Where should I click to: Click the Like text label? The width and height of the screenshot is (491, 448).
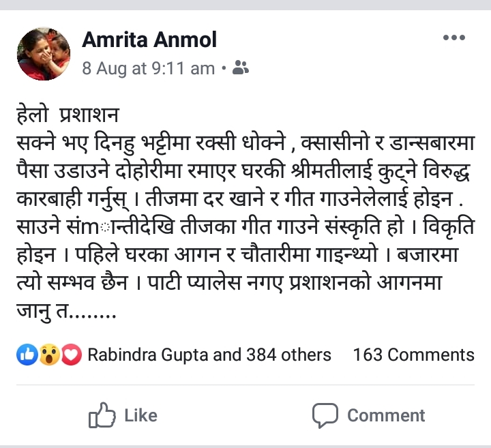pyautogui.click(x=140, y=415)
